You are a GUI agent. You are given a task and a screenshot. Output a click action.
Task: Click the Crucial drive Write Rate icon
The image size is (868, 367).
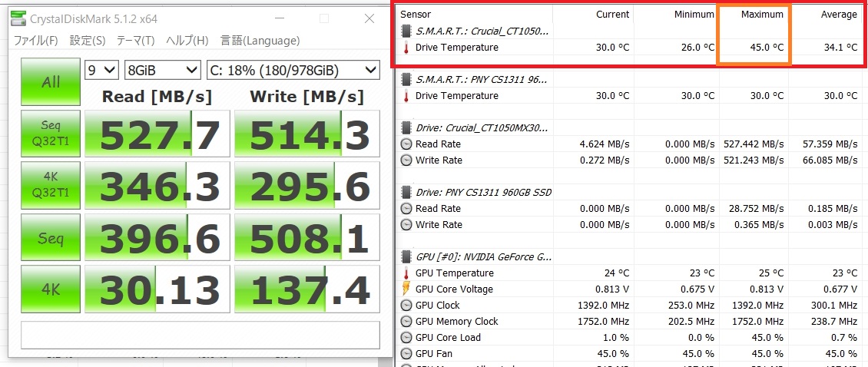(x=406, y=160)
